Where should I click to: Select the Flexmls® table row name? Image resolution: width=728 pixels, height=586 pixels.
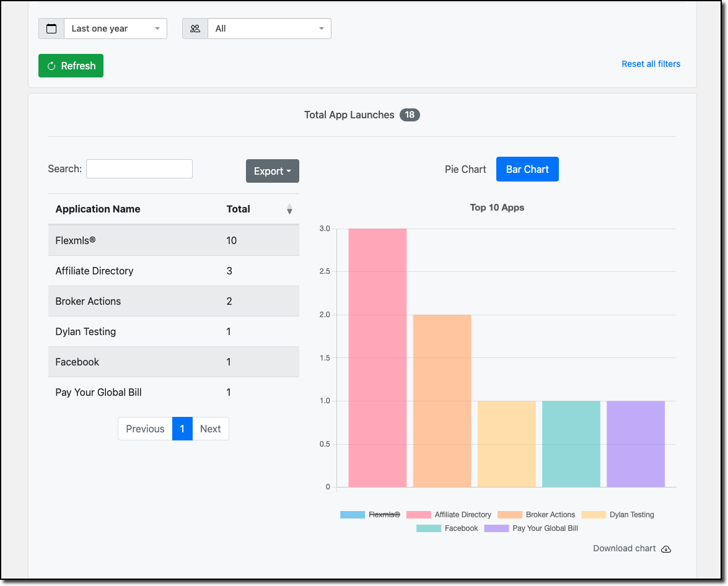pos(76,240)
